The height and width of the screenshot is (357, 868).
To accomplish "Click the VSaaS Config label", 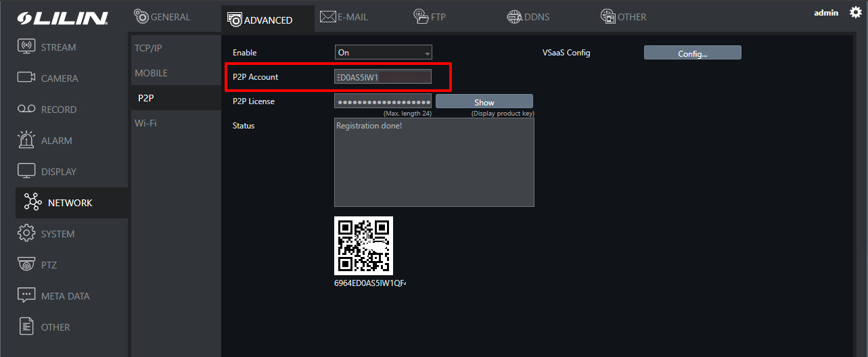I will point(566,53).
